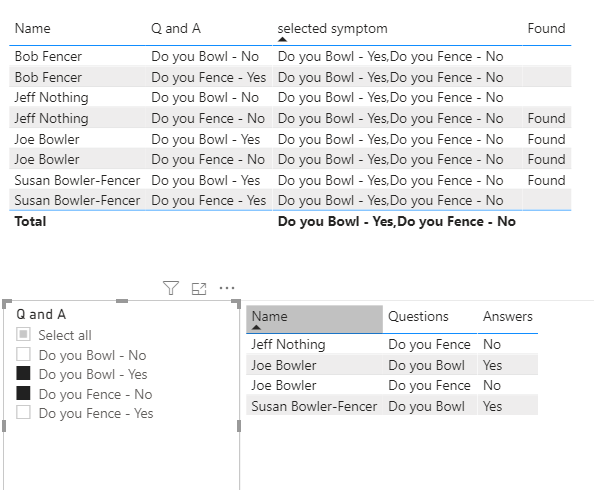Click slicer right-edge resize handle
This screenshot has height=490, width=594.
[x=239, y=426]
